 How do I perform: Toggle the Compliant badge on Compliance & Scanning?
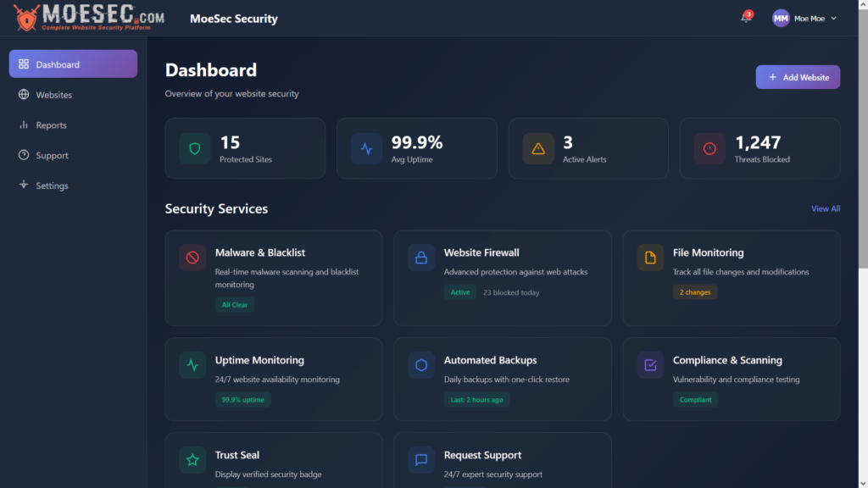coord(695,399)
